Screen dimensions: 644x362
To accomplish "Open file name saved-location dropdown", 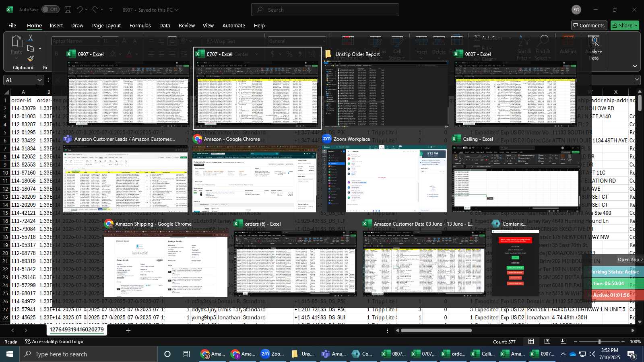I will click(176, 10).
